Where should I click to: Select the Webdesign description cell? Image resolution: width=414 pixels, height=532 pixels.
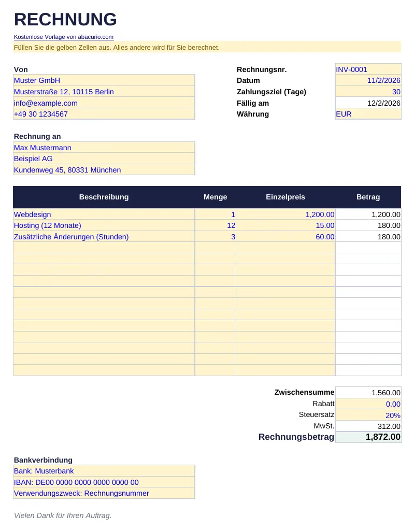click(104, 214)
